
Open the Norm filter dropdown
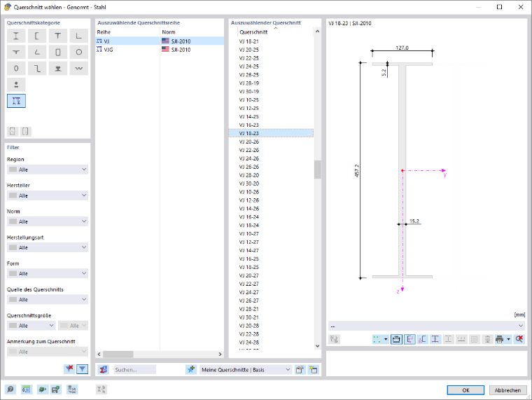(48, 221)
